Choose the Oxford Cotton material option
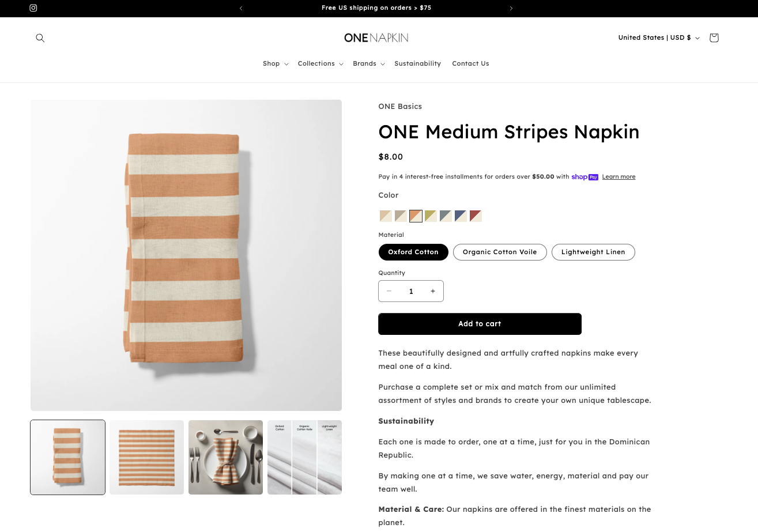This screenshot has height=532, width=758. coord(413,252)
